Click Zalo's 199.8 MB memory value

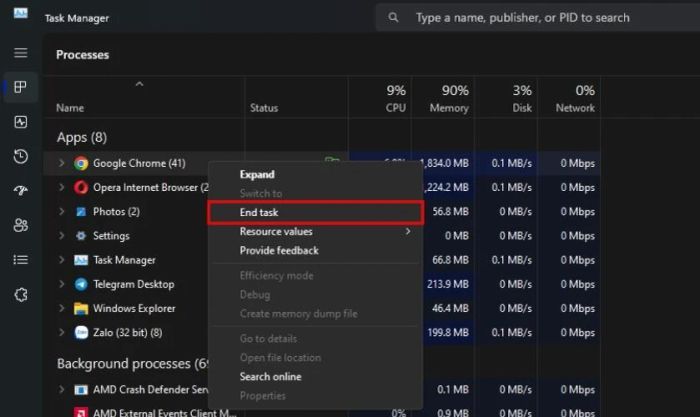[x=448, y=333]
